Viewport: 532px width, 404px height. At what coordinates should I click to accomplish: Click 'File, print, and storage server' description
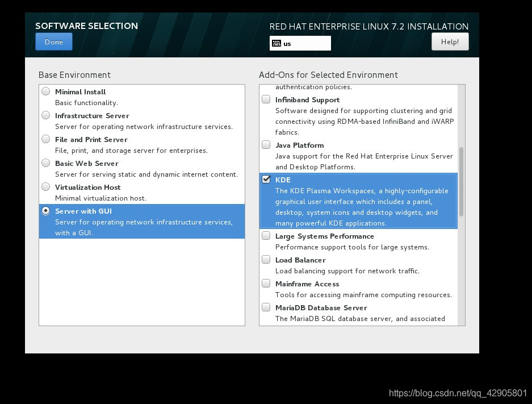coord(131,151)
